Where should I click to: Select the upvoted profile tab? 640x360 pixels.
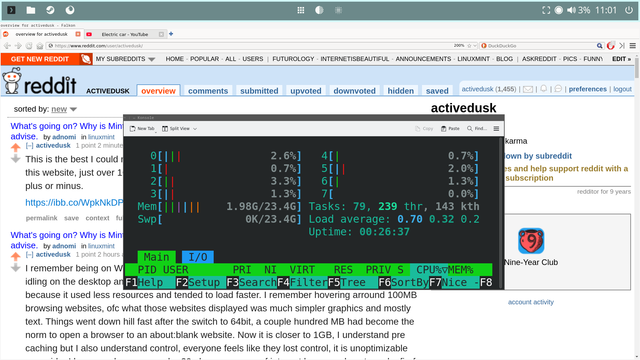click(x=306, y=91)
